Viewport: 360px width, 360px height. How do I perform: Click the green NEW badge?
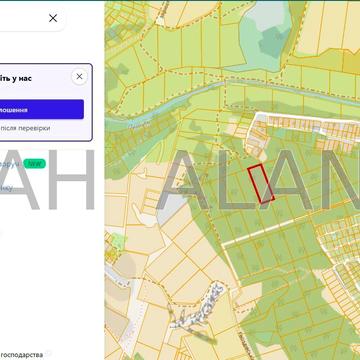coord(35,164)
